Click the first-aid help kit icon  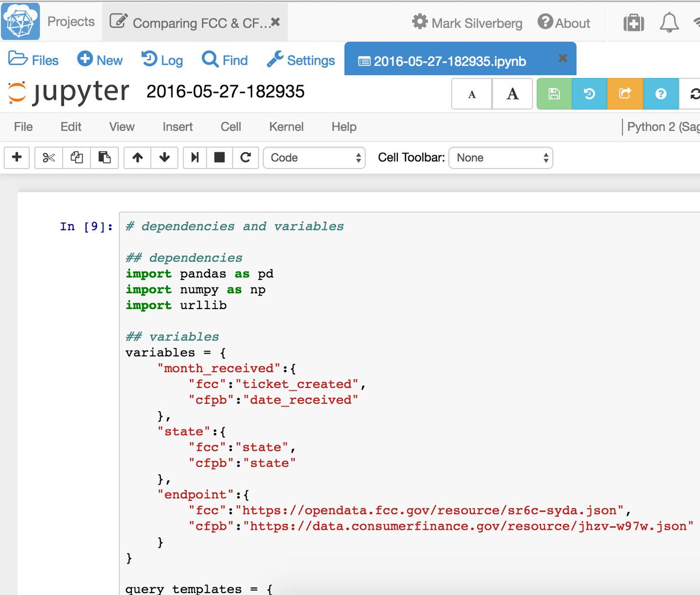point(633,23)
